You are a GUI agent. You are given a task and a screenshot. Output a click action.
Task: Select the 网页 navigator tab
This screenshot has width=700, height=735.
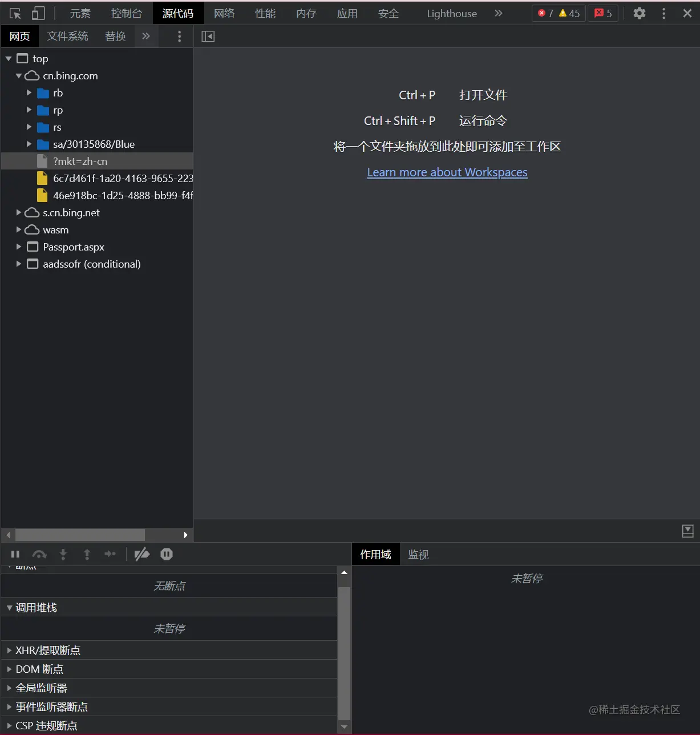[x=19, y=36]
